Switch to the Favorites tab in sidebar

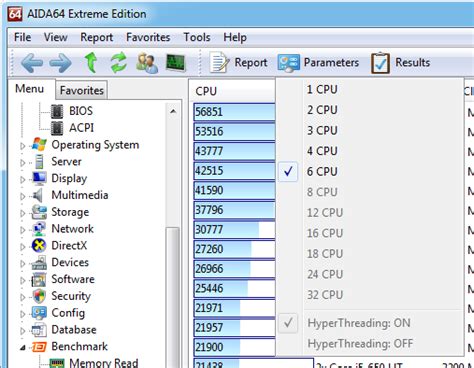[82, 90]
